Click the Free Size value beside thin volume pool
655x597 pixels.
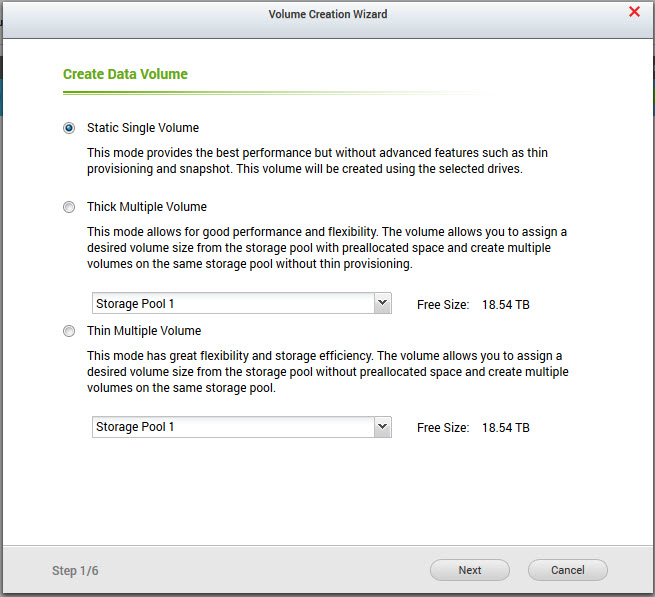(505, 428)
